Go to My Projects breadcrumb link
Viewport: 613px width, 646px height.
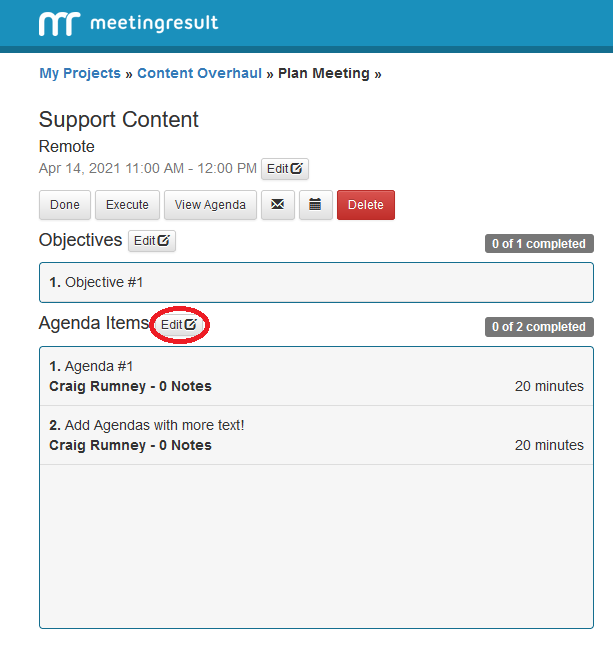pyautogui.click(x=79, y=73)
